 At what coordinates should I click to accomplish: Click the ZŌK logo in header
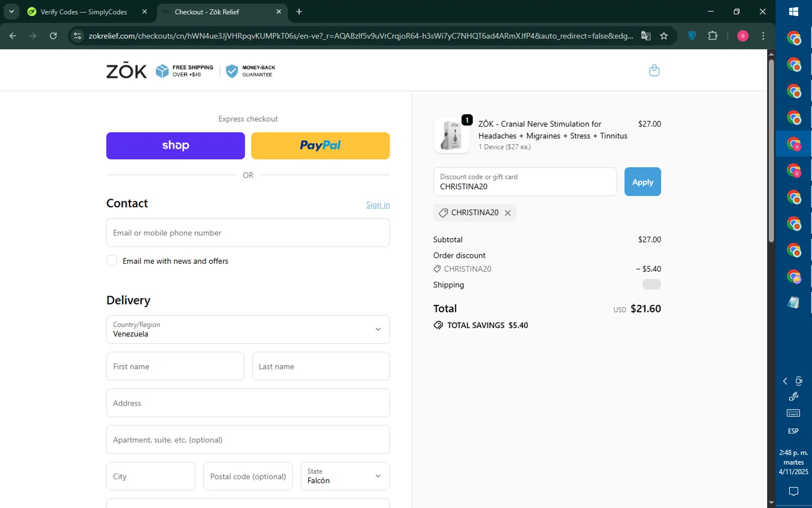click(x=126, y=71)
